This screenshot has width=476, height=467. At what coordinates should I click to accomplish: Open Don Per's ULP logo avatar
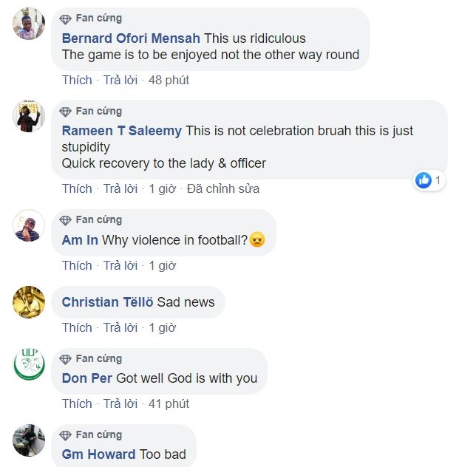(x=30, y=364)
